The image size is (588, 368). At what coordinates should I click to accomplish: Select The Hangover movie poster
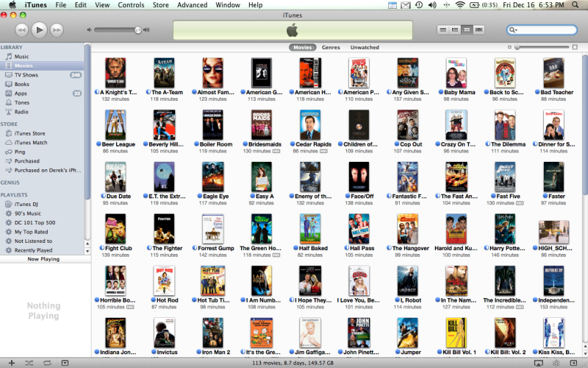tap(408, 229)
